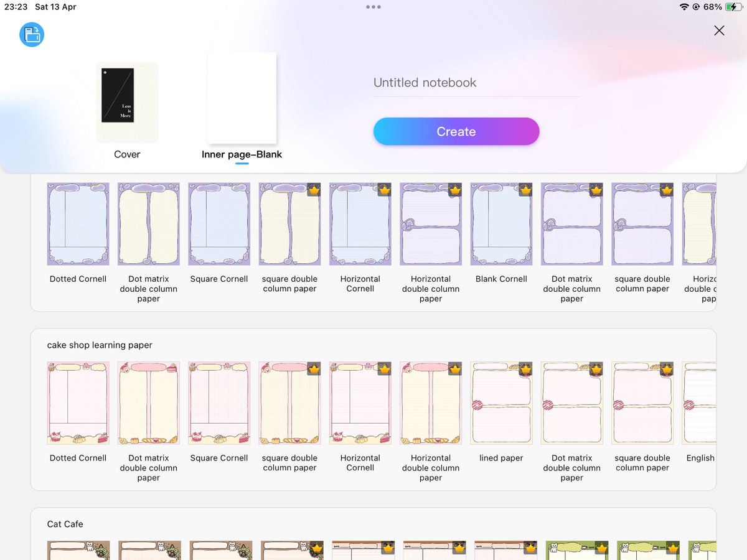Pick the purple Square Cornell template

pos(219,224)
